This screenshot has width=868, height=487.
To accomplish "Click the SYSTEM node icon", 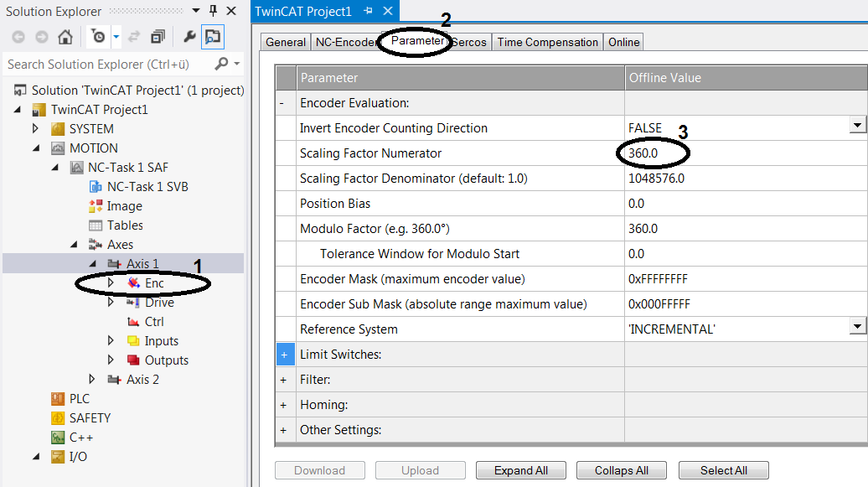I will coord(58,129).
